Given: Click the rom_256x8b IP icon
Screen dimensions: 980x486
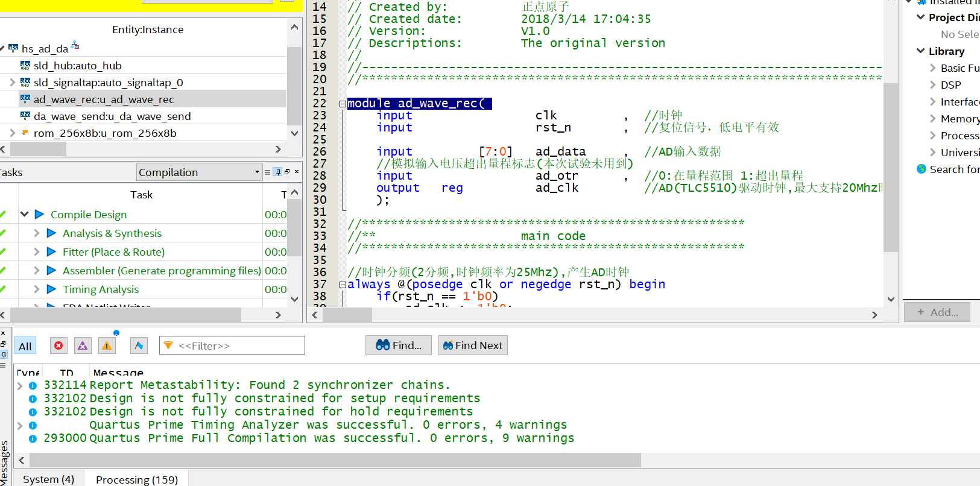Looking at the screenshot, I should pyautogui.click(x=25, y=132).
